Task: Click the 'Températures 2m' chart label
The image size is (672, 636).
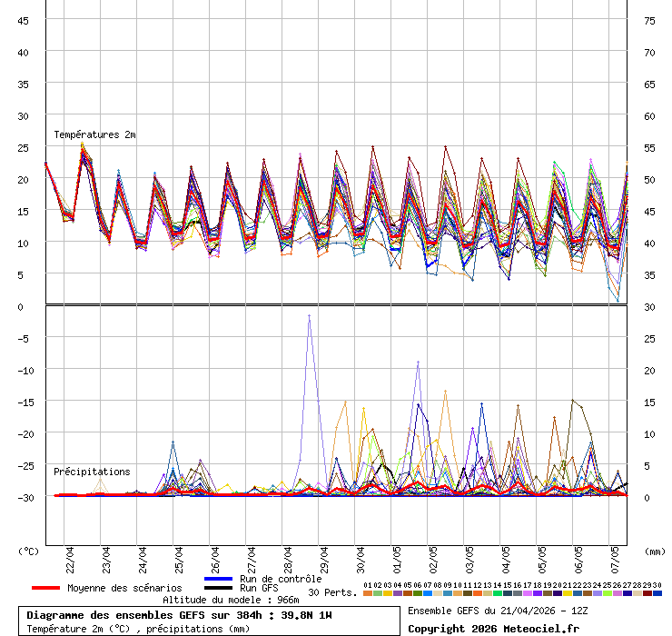Action: click(x=94, y=134)
